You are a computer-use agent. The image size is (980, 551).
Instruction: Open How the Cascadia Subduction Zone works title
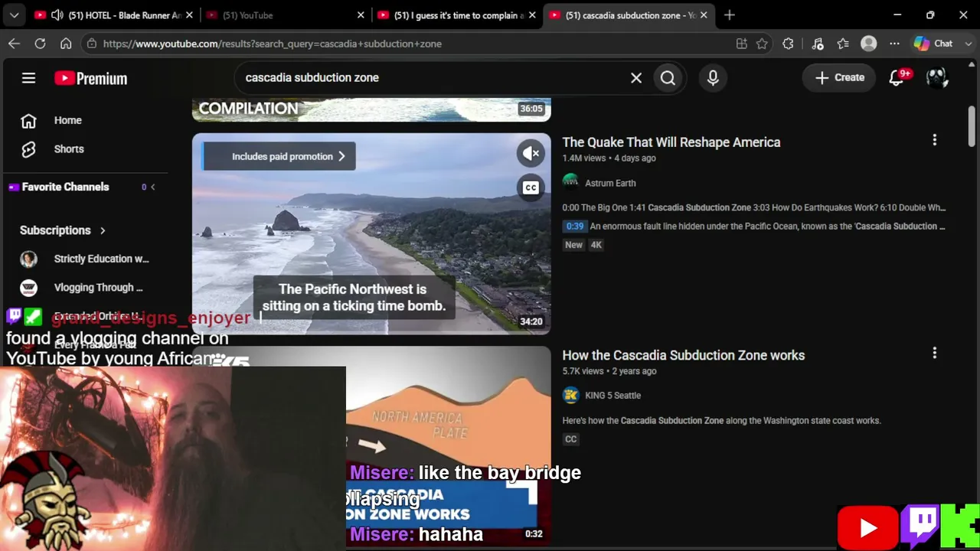(x=684, y=355)
